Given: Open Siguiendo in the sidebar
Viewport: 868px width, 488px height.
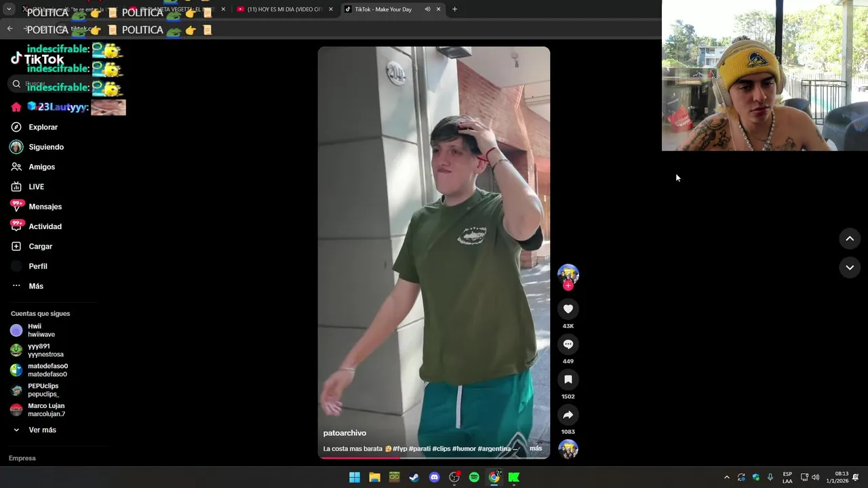Looking at the screenshot, I should tap(46, 147).
